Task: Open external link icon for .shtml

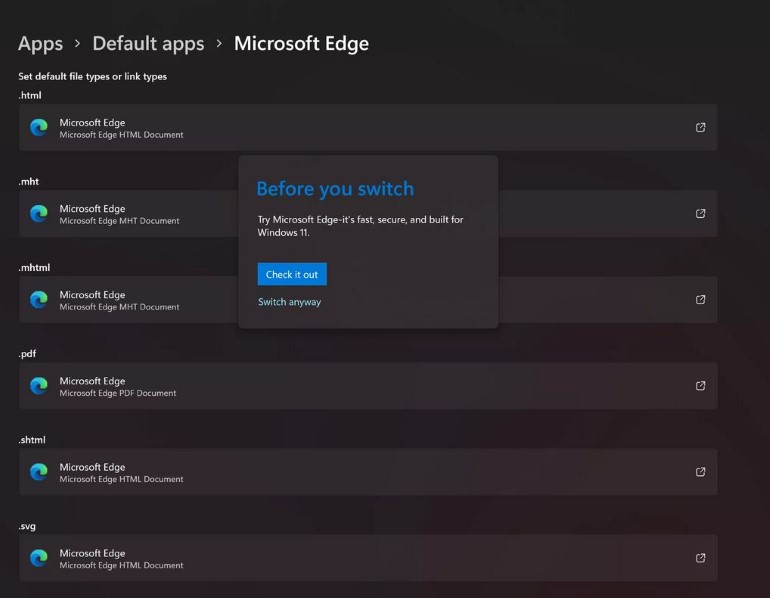Action: pos(700,471)
